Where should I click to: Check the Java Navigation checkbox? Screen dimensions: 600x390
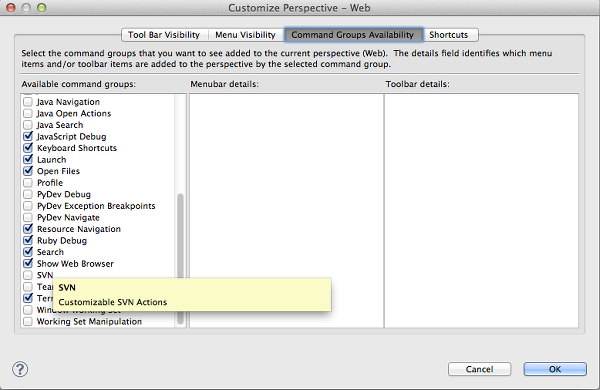point(28,102)
